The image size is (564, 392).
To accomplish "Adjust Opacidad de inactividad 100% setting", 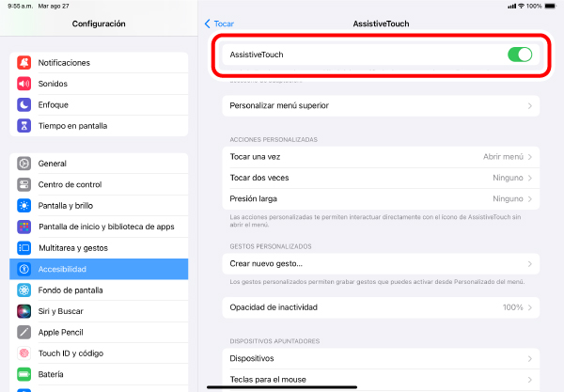I will 381,307.
